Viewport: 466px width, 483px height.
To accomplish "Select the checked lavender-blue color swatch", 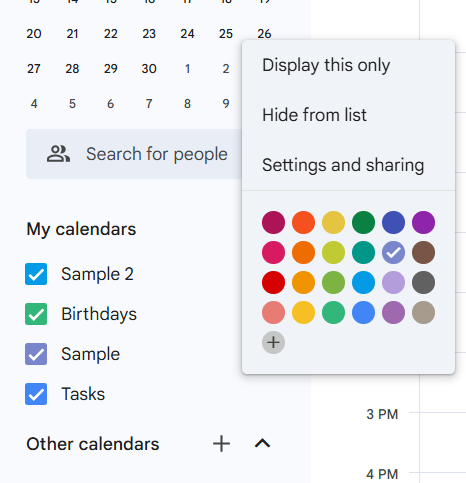I will pos(393,252).
